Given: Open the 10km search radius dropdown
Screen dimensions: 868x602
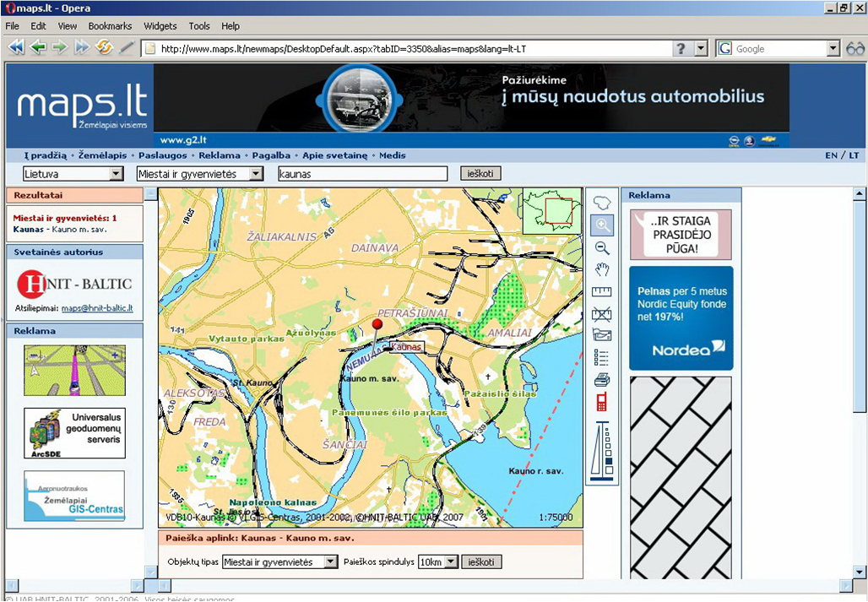Looking at the screenshot, I should [x=438, y=562].
